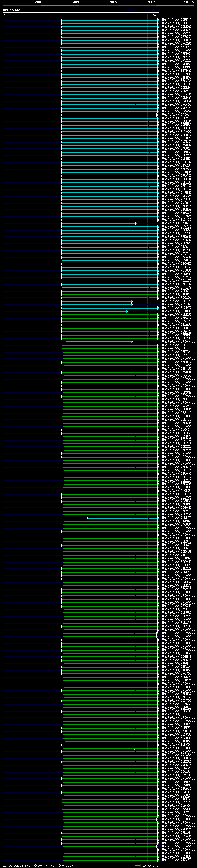The image size is (197, 868).
Task: Click the purple ~60% legend segment
Action: 98,6
